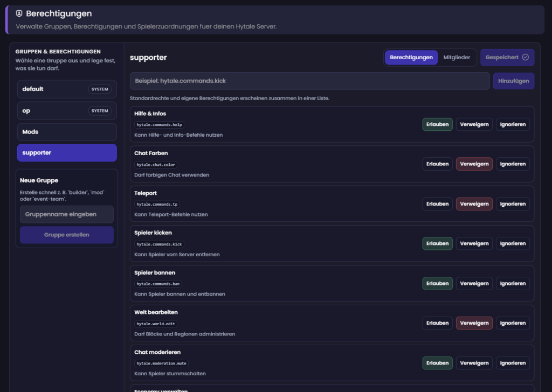Set Teleport permission to Ignorieren
The width and height of the screenshot is (552, 392).
513,204
